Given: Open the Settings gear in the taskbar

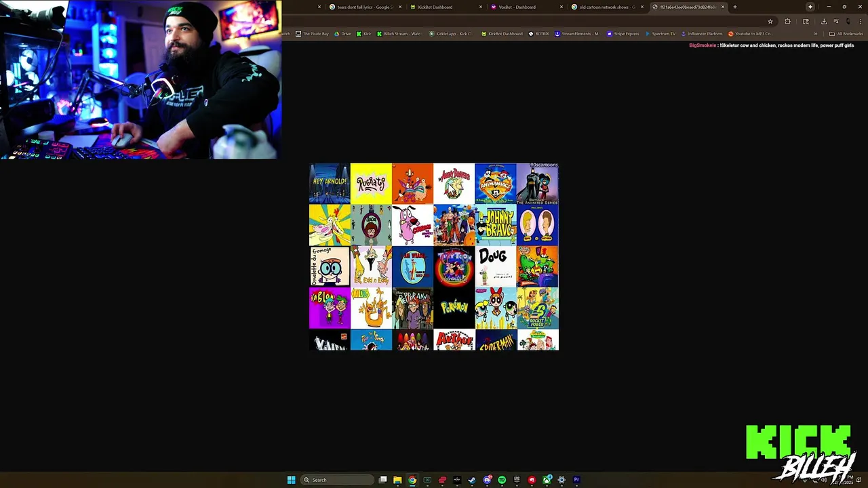Looking at the screenshot, I should click(561, 480).
